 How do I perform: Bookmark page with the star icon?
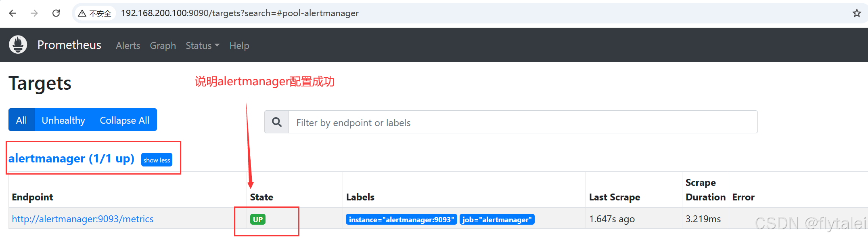(857, 13)
